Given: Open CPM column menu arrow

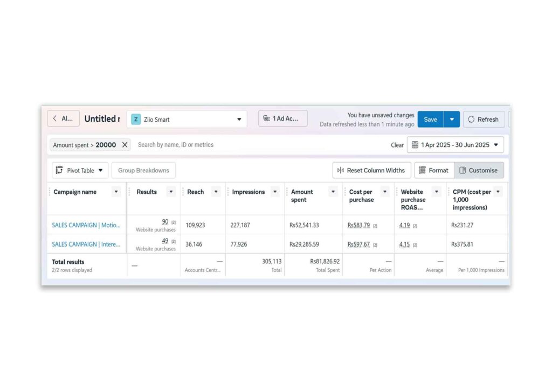Looking at the screenshot, I should coord(498,192).
